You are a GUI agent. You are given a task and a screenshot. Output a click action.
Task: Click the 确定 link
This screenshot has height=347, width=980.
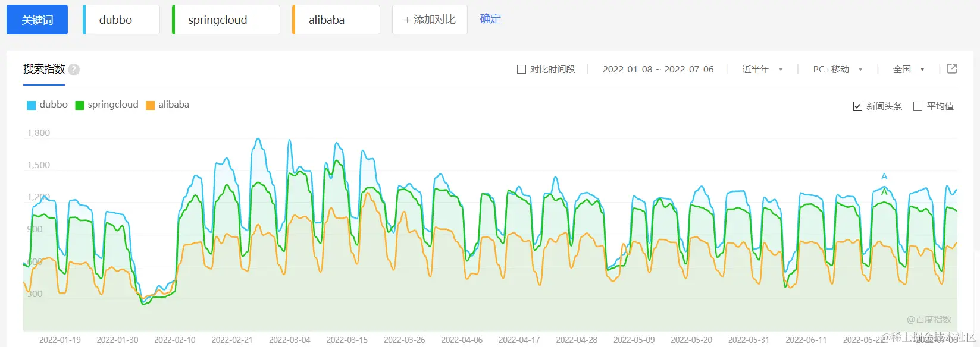pos(490,19)
